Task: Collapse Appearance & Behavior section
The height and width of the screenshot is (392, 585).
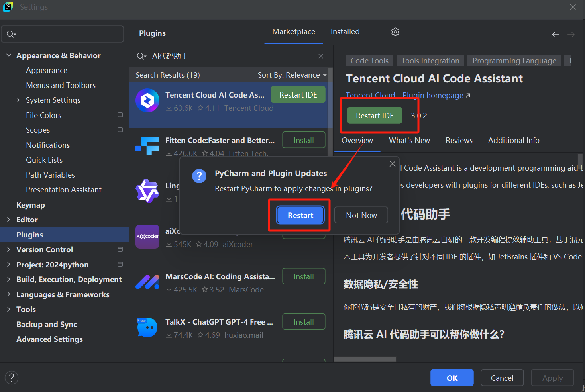Action: [x=8, y=55]
